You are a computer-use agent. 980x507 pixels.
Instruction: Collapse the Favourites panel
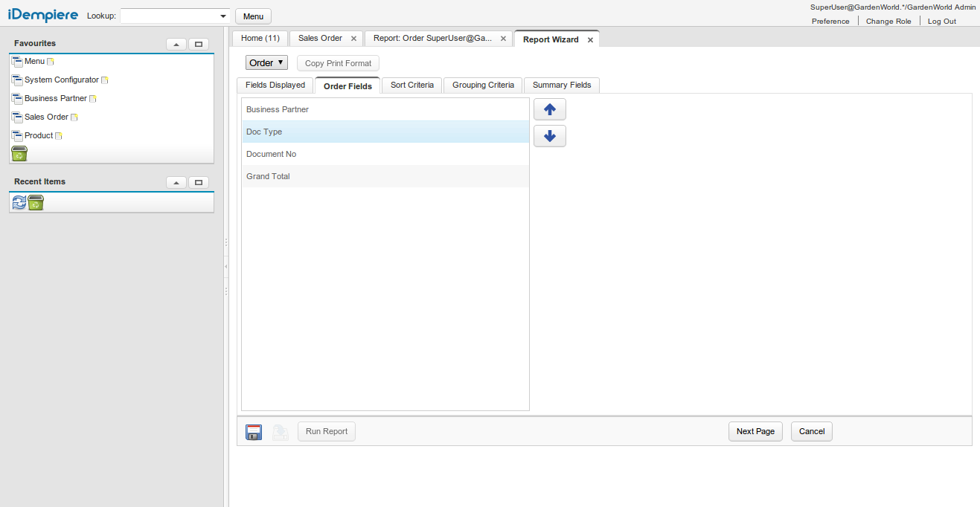(176, 45)
